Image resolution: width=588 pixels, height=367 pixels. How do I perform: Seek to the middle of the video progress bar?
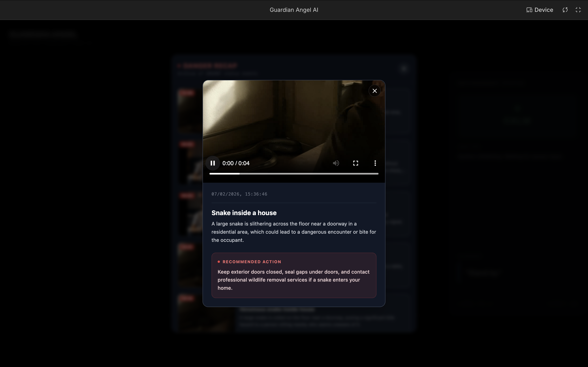pyautogui.click(x=294, y=174)
